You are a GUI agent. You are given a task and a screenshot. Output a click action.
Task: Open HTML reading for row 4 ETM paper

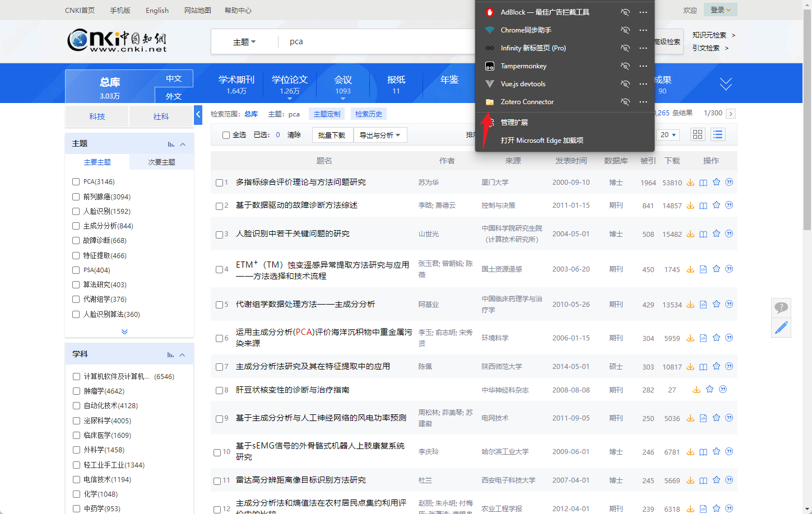[x=703, y=269]
